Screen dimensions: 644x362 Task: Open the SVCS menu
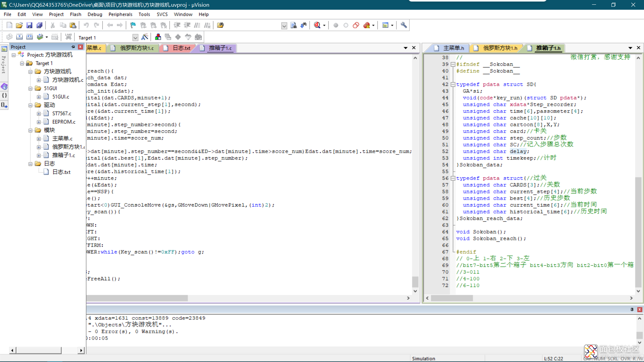pos(162,14)
